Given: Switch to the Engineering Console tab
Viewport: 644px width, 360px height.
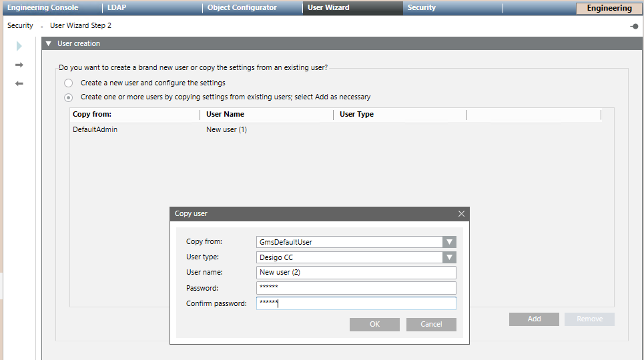Looking at the screenshot, I should coord(43,8).
